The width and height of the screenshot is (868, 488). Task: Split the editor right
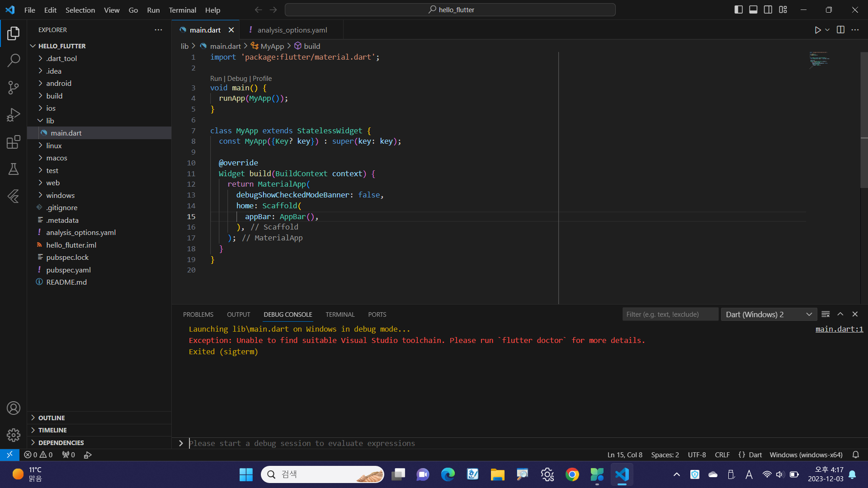pos(840,30)
